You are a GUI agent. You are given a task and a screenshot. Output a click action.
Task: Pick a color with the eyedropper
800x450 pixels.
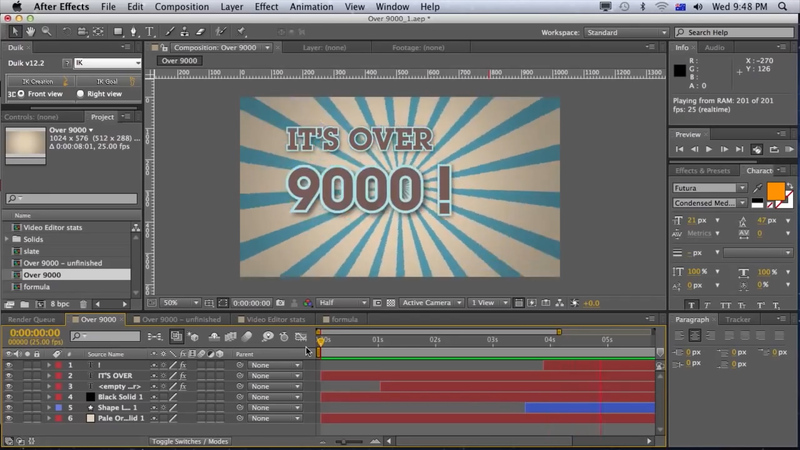(758, 188)
